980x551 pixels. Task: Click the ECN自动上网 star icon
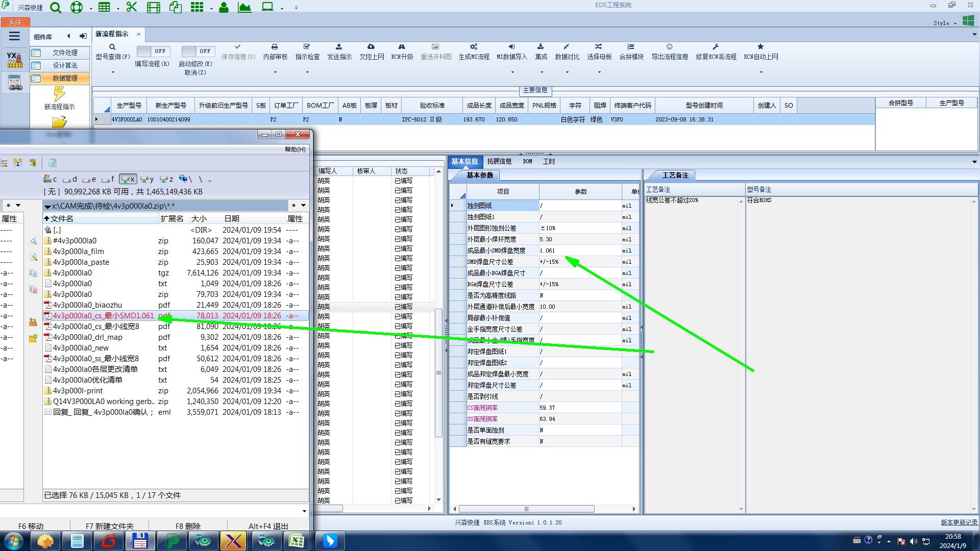[x=761, y=47]
